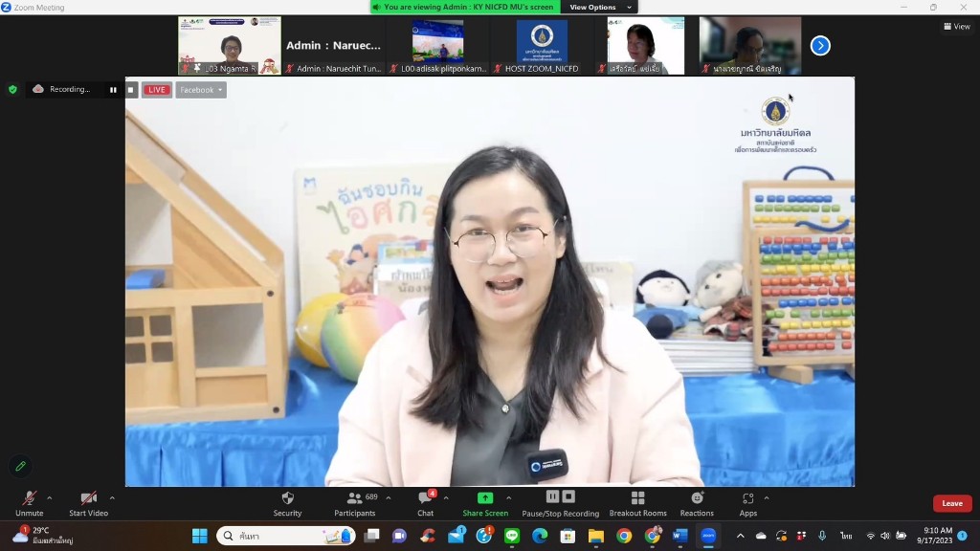
Task: Select the Admin : Naruechit participant tile
Action: pos(333,46)
